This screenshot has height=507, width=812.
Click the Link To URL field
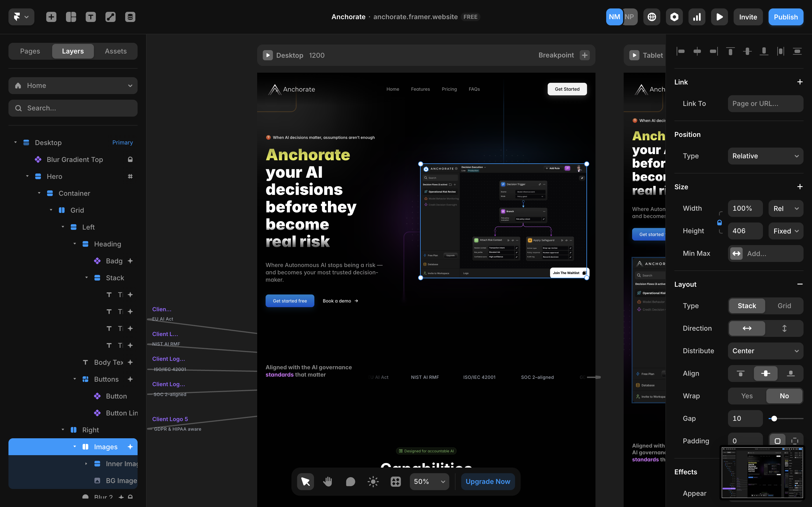tap(765, 104)
